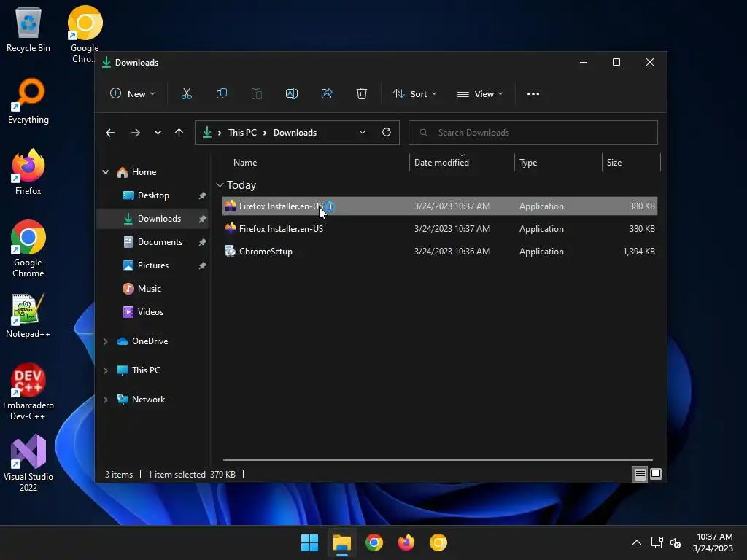Viewport: 747px width, 560px height.
Task: Expand the This PC tree node
Action: pos(105,370)
